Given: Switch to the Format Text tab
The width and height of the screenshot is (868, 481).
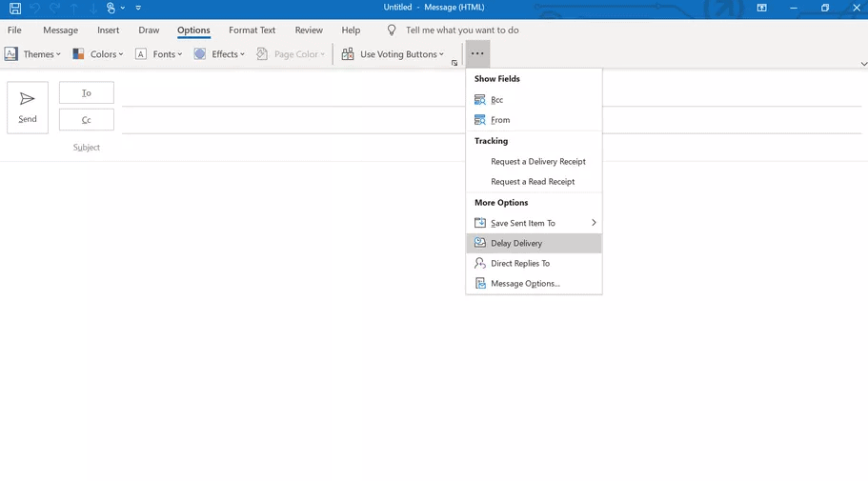Looking at the screenshot, I should (252, 30).
